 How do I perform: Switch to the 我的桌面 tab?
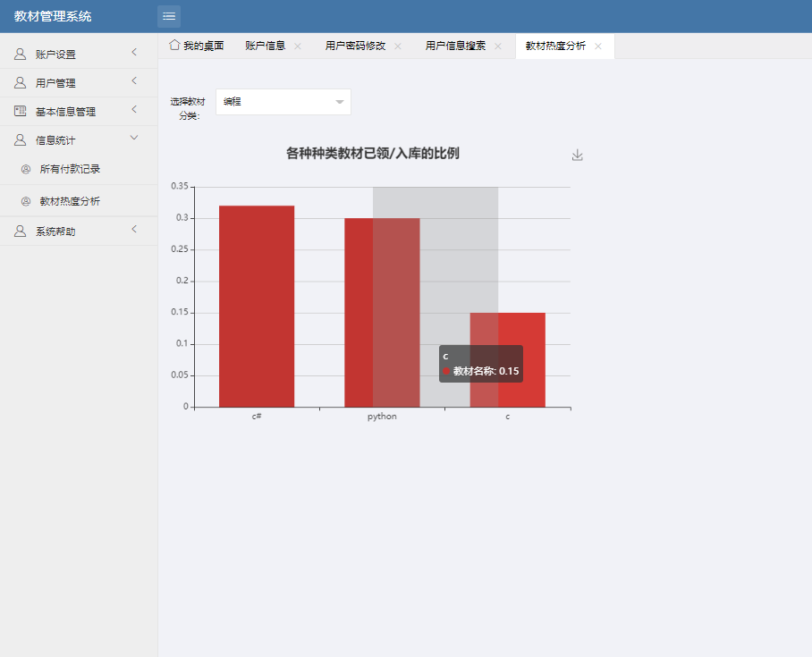196,46
